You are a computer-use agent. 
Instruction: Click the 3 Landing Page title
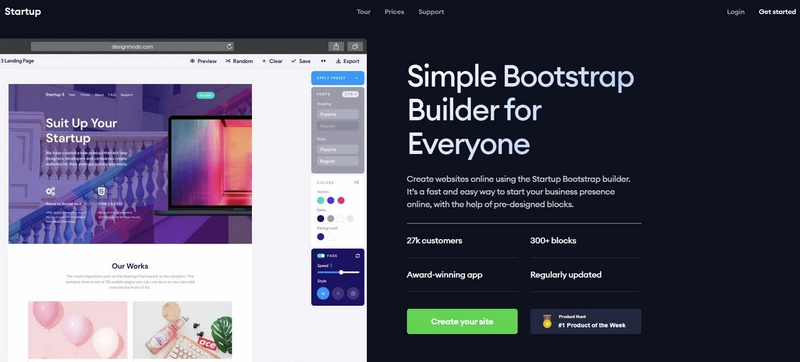click(17, 61)
